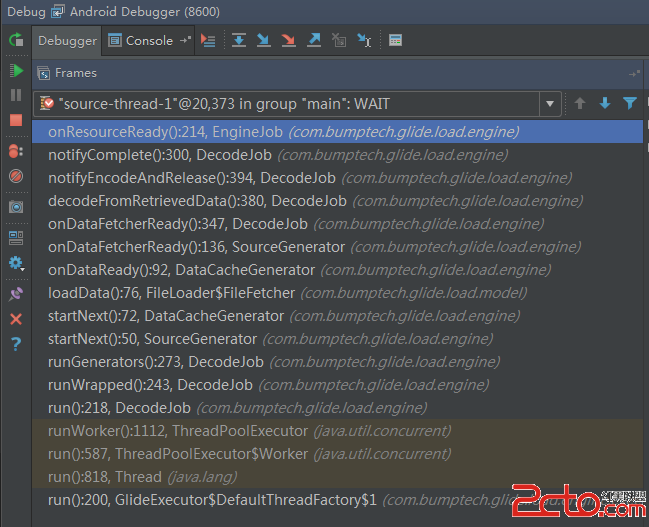Click Restore Layout icon
The height and width of the screenshot is (527, 649).
point(16,238)
